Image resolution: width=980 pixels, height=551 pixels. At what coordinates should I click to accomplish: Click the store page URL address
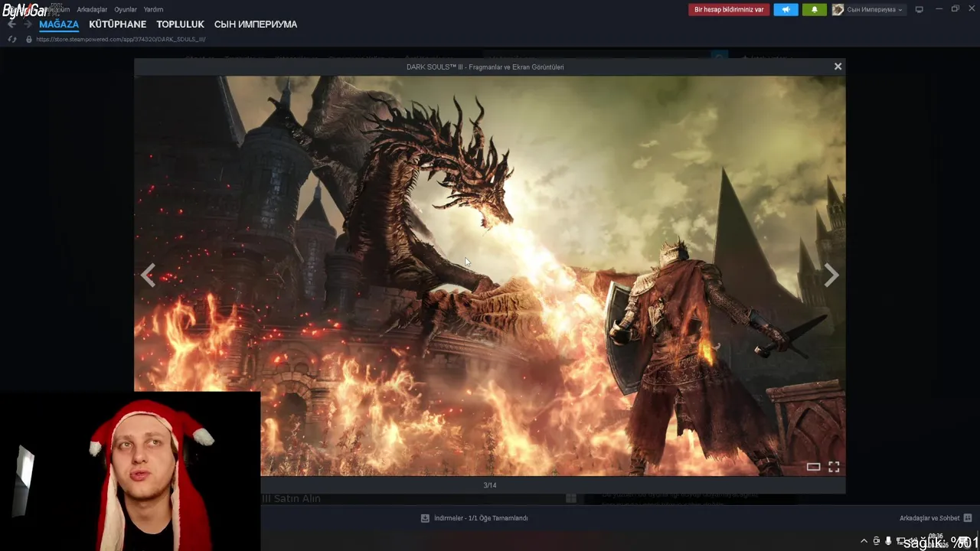coord(120,39)
